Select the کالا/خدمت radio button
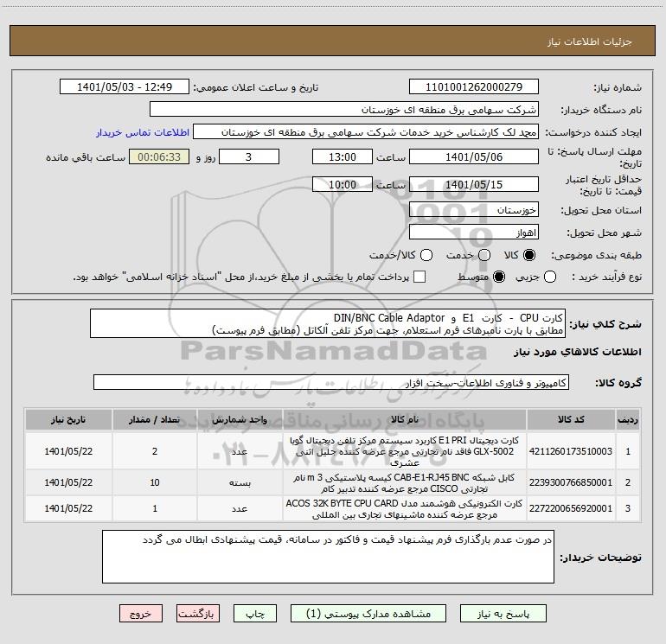 pos(426,255)
